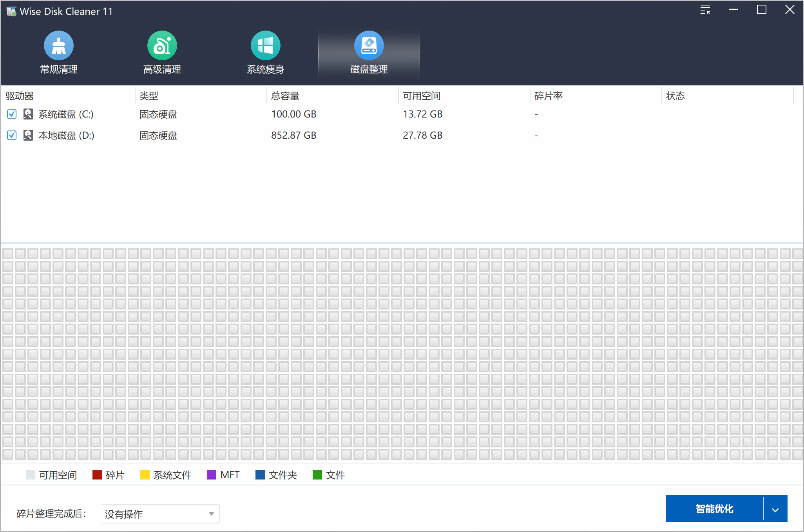Open the 没有操作 dropdown
Viewport: 804px width, 532px height.
click(x=160, y=514)
